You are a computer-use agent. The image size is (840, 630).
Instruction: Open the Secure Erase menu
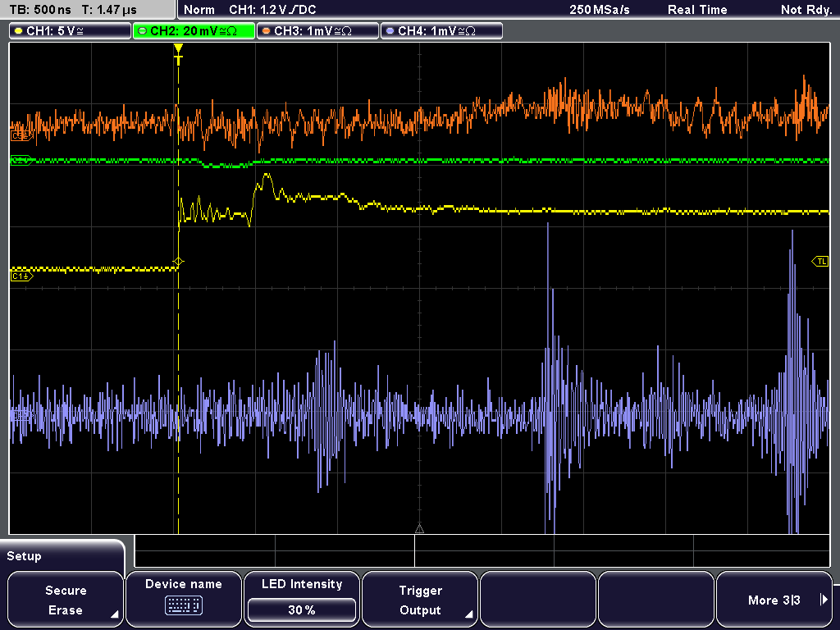[x=66, y=600]
